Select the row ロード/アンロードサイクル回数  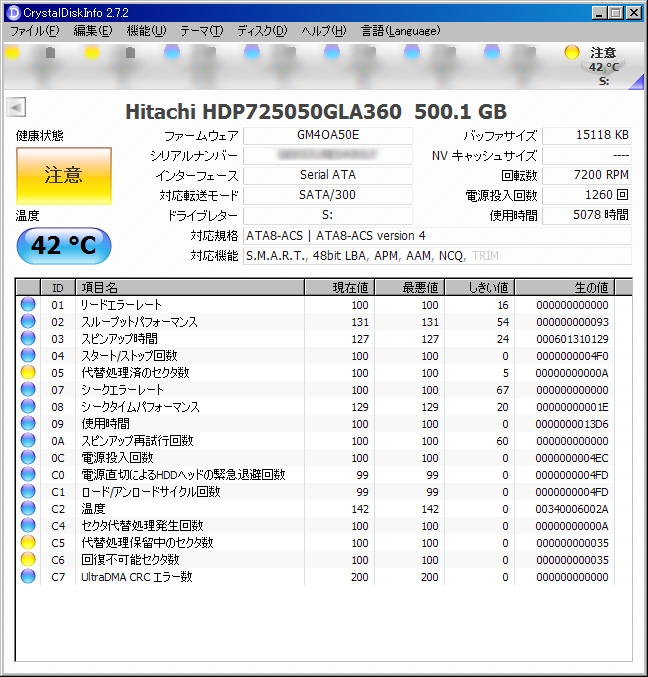pyautogui.click(x=315, y=492)
